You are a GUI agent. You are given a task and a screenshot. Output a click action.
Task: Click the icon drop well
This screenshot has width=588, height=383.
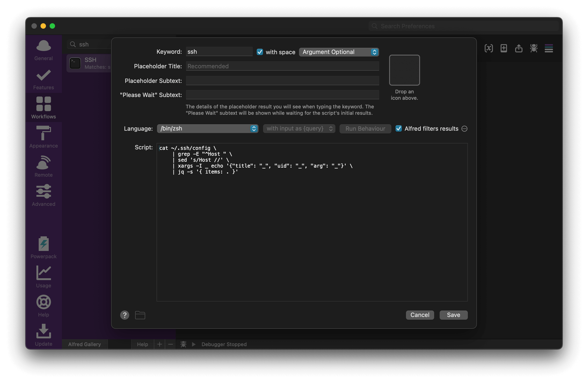[404, 70]
